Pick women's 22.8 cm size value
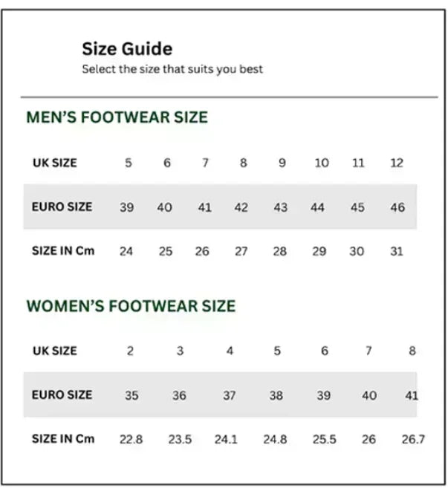The image size is (448, 491). click(131, 439)
